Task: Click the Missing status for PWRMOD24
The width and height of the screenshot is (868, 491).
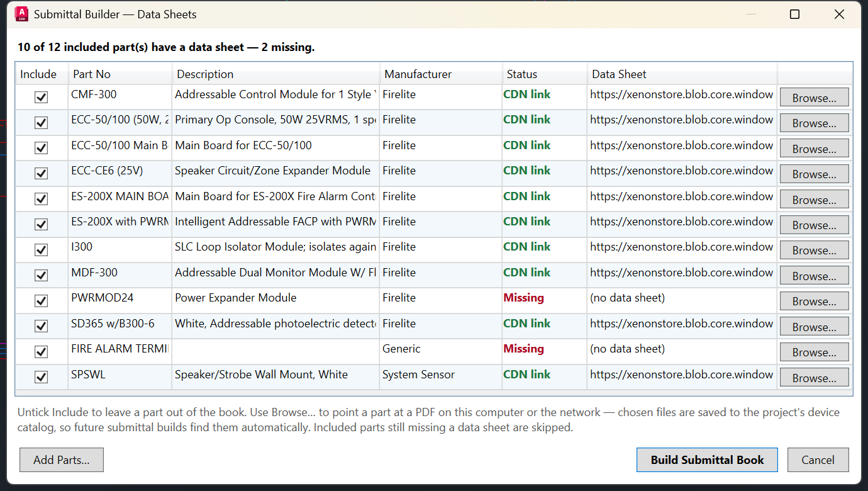Action: point(523,298)
